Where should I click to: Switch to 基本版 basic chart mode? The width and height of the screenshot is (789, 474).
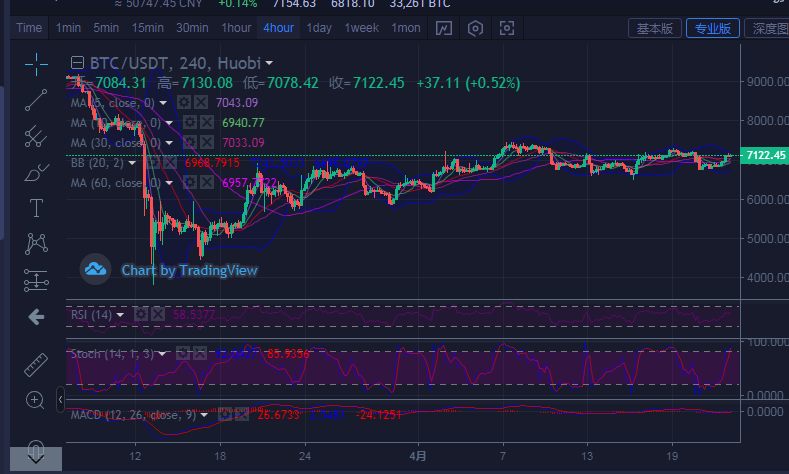655,28
